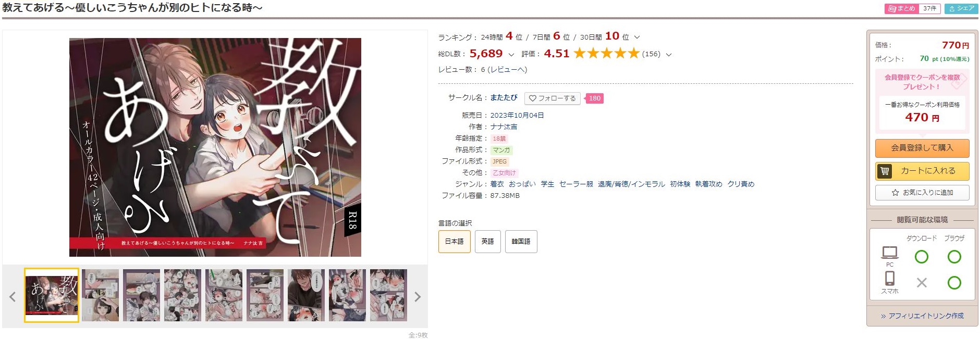Click the star お気に入りに追加 button
980x339 pixels.
(x=922, y=192)
